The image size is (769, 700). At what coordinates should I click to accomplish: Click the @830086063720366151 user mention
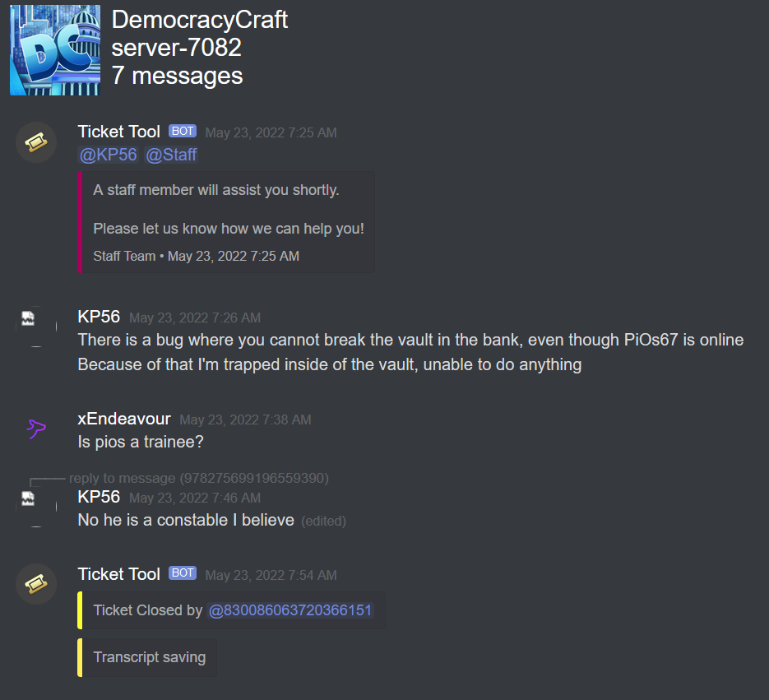click(290, 610)
